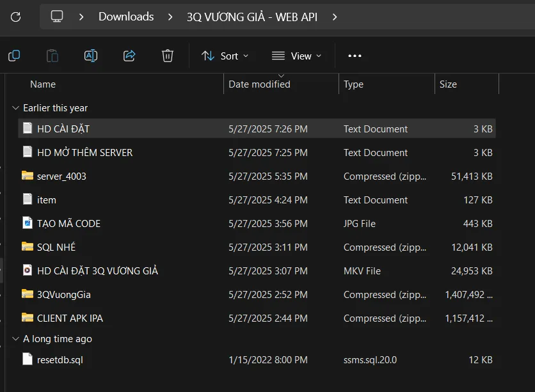Screen dimensions: 535x392
Task: Click the Refresh icon near the address bar
Action: 16,17
